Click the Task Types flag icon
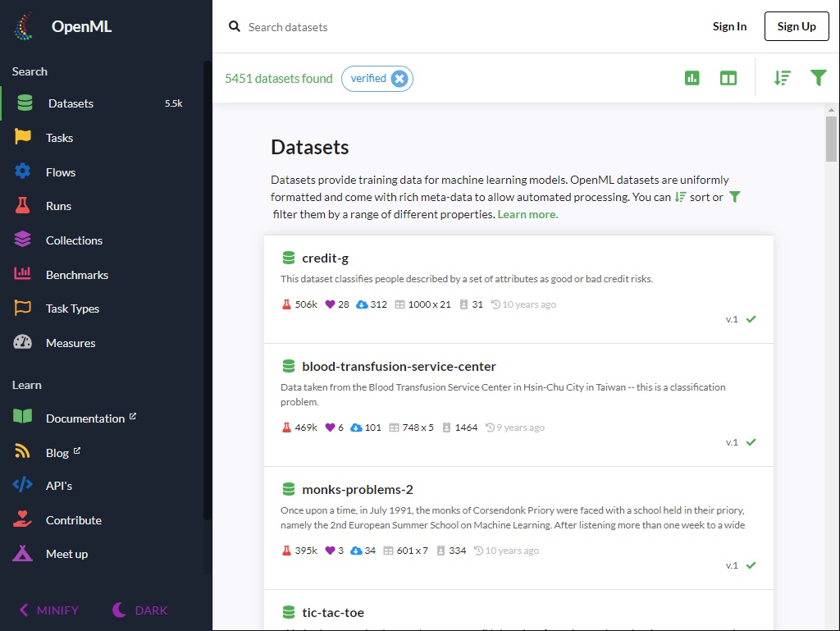Viewport: 840px width, 631px height. click(x=22, y=308)
